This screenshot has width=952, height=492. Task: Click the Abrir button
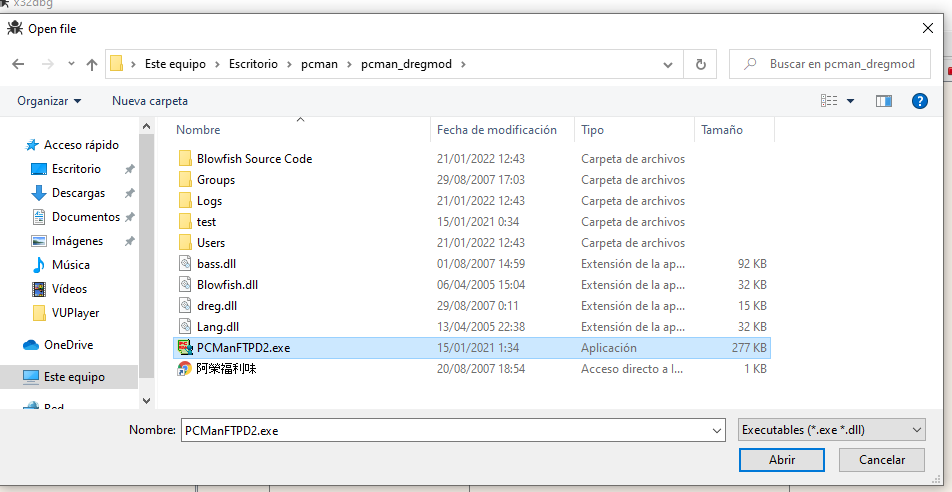point(781,460)
